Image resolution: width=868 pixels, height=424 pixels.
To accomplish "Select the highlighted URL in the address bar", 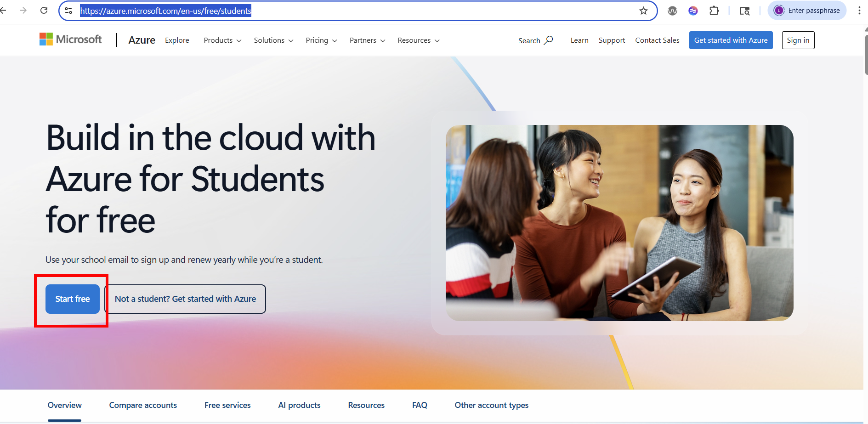I will [165, 11].
